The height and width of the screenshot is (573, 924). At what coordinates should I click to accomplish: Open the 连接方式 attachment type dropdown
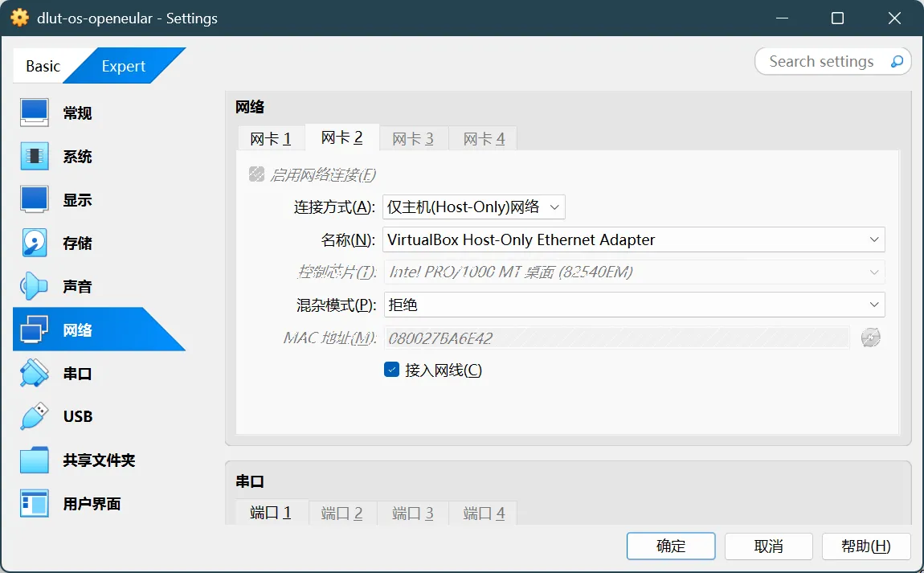(474, 207)
